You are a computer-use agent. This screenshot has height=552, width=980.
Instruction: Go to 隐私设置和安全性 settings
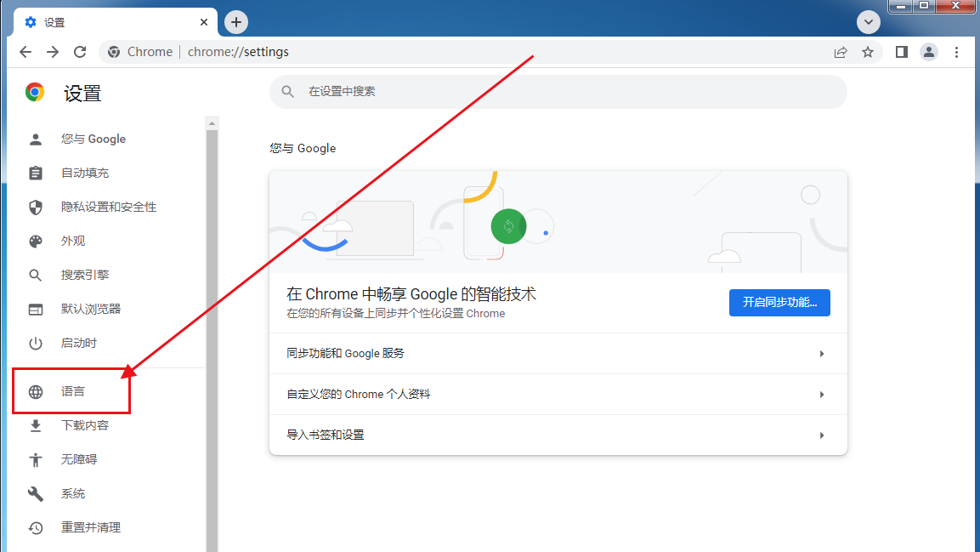pyautogui.click(x=109, y=207)
